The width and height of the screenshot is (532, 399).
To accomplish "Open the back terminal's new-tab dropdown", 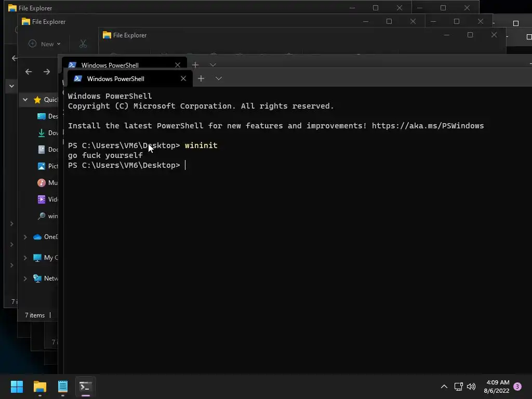I will click(212, 65).
